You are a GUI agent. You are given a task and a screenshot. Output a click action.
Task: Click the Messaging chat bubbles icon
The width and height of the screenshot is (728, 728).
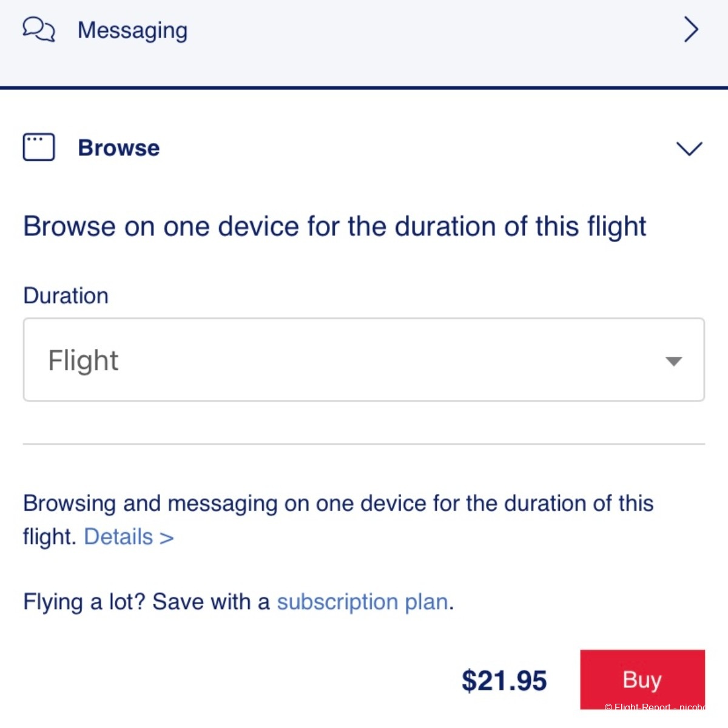tap(38, 29)
